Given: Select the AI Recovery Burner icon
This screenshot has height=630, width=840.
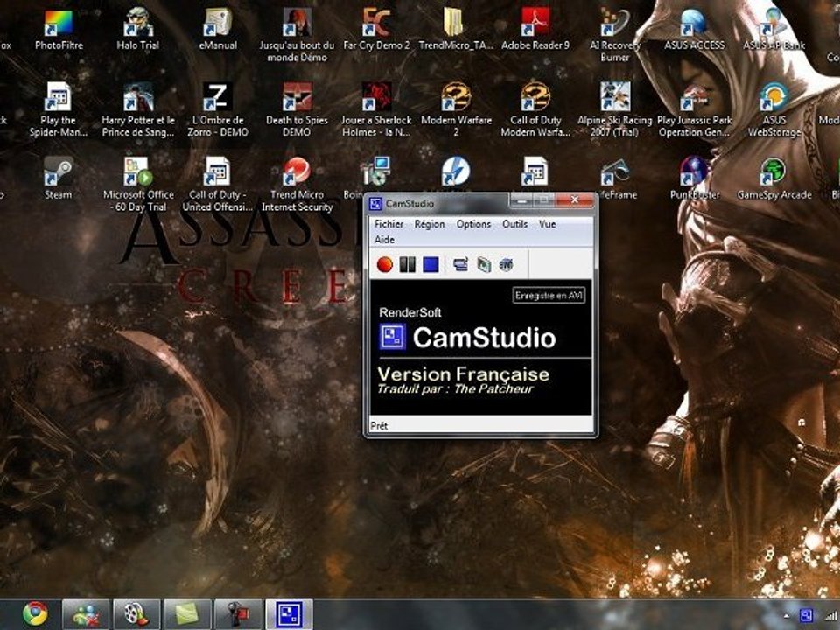Looking at the screenshot, I should pyautogui.click(x=614, y=35).
